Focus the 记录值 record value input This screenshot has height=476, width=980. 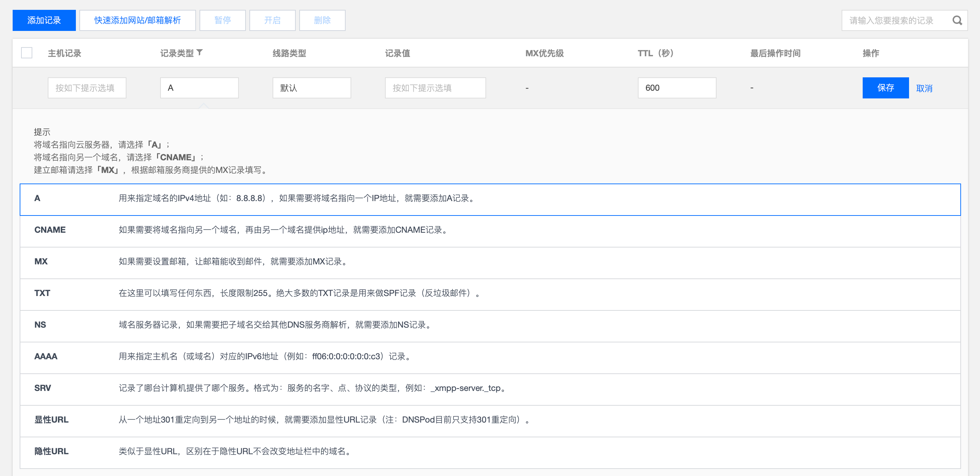[435, 88]
